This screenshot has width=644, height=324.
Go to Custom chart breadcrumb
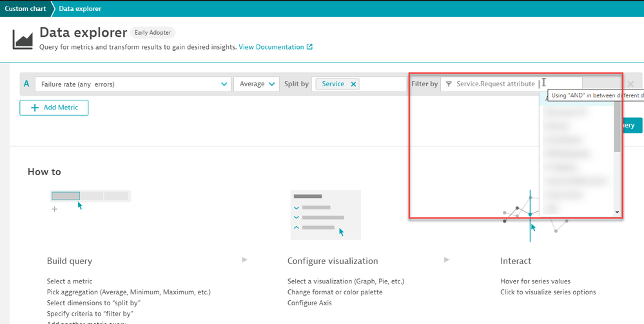coord(24,8)
